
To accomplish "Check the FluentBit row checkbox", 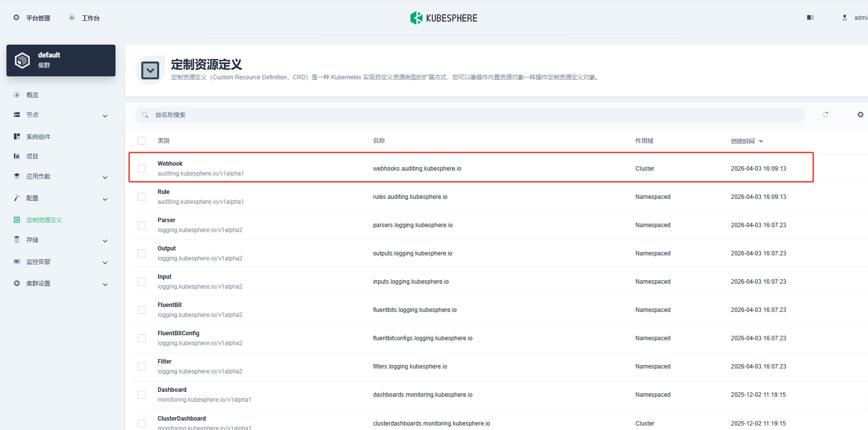I will 142,310.
